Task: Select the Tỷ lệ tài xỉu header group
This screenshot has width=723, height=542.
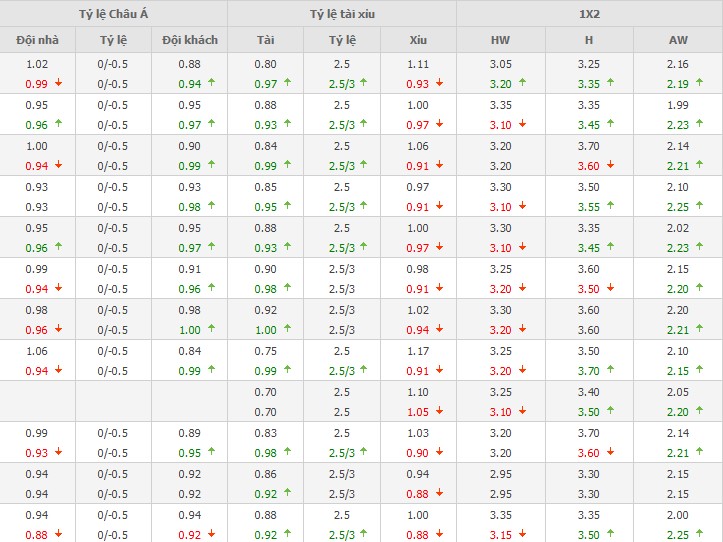Action: 341,13
